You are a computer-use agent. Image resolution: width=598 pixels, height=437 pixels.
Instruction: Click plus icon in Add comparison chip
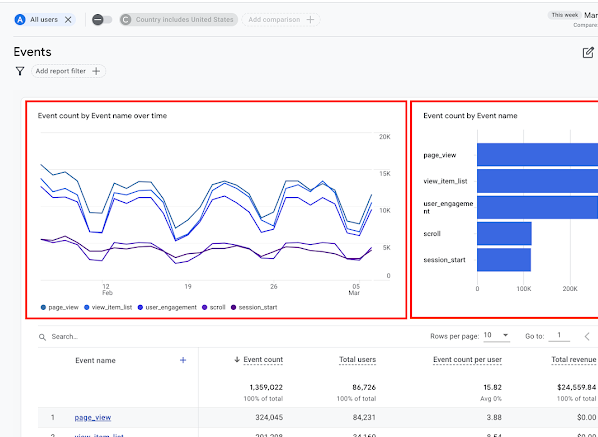[310, 20]
